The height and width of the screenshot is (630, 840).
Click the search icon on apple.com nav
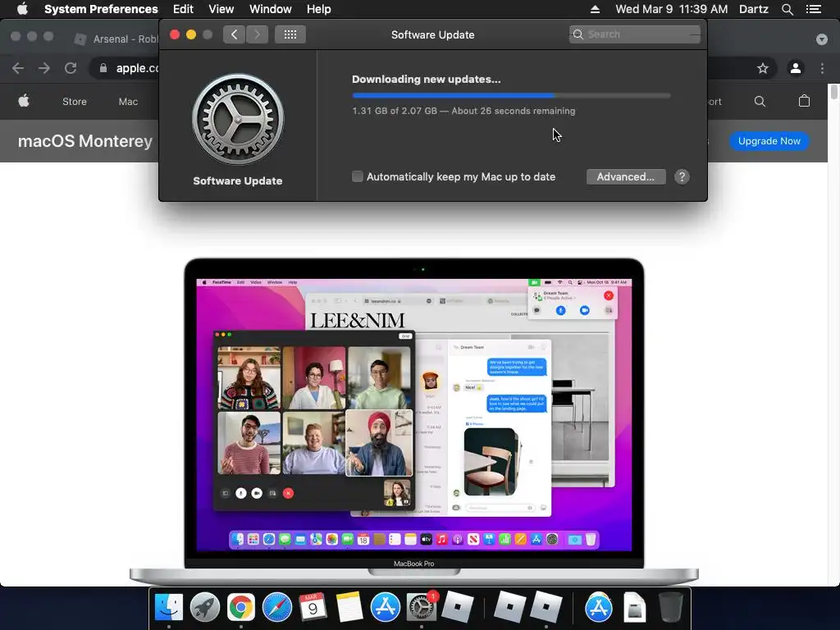tap(760, 101)
